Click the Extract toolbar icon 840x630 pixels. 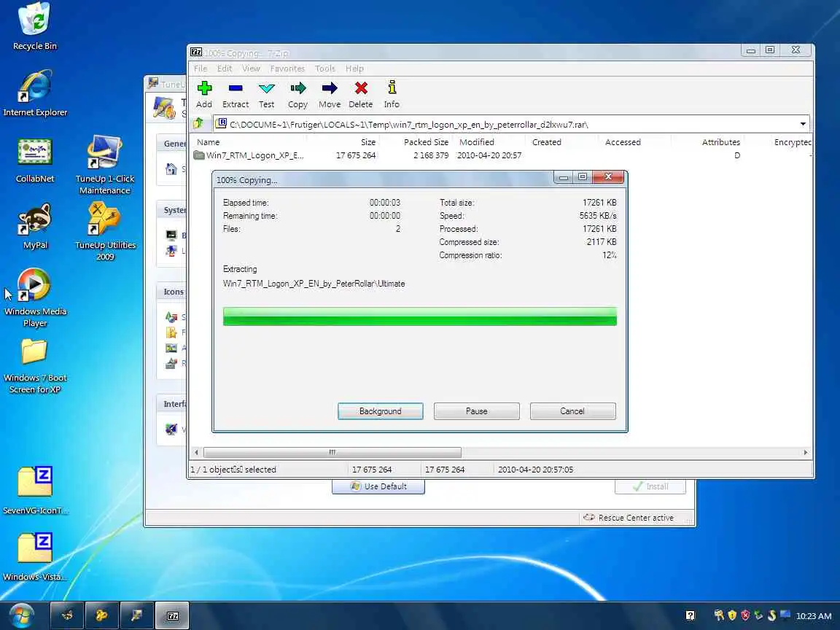point(236,94)
